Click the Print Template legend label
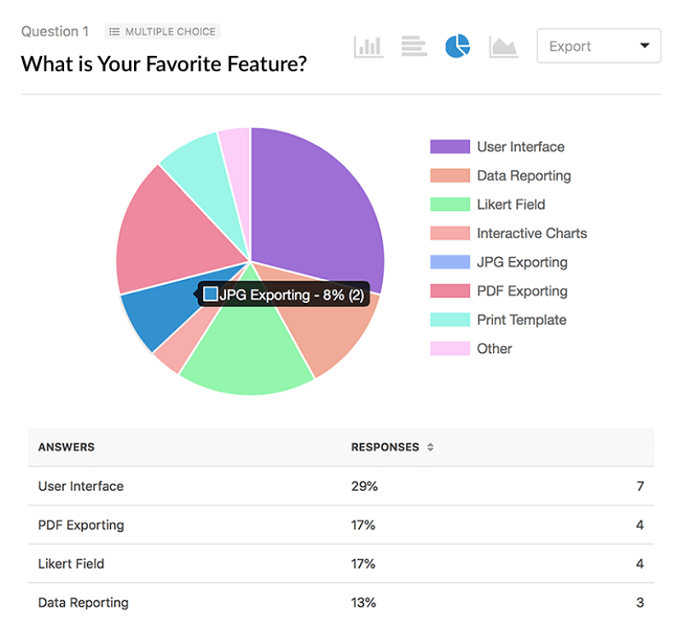Image resolution: width=684 pixels, height=618 pixels. pyautogui.click(x=522, y=320)
